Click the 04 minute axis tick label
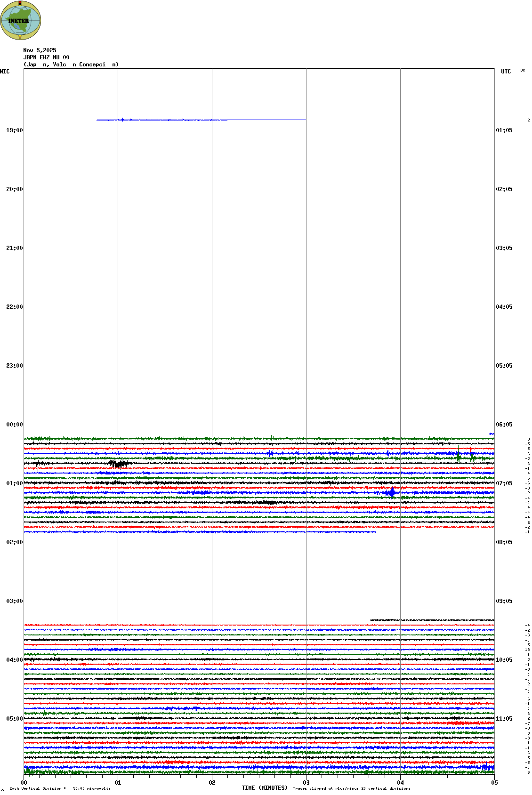Viewport: 532px width, 795px height. [400, 783]
